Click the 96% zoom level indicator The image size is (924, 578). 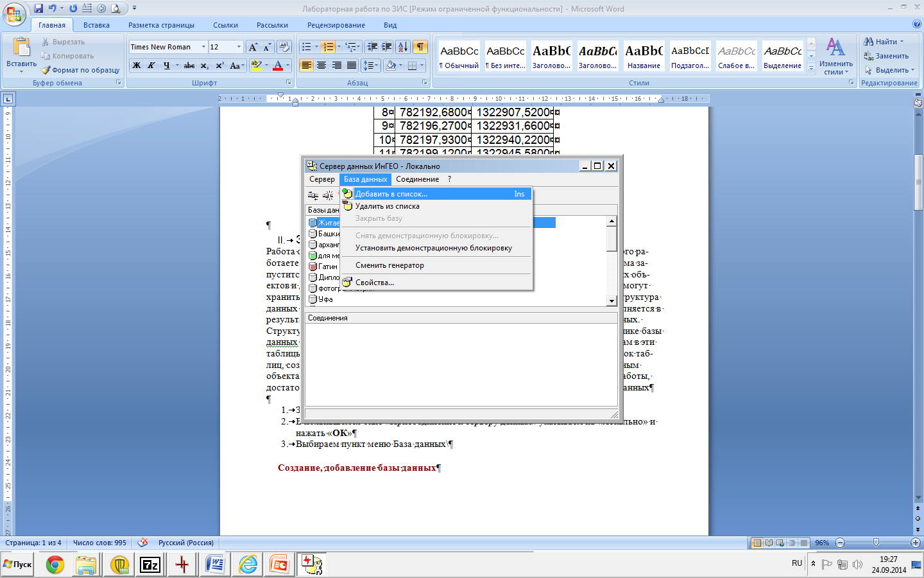[x=823, y=543]
